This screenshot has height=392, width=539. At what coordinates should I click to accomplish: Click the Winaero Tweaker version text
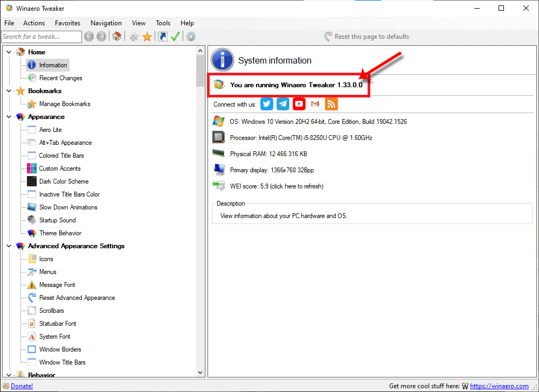point(296,85)
